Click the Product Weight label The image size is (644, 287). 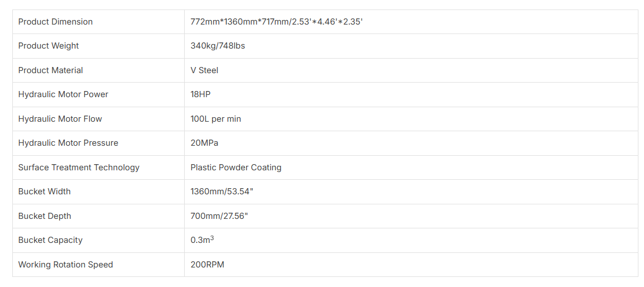[49, 46]
